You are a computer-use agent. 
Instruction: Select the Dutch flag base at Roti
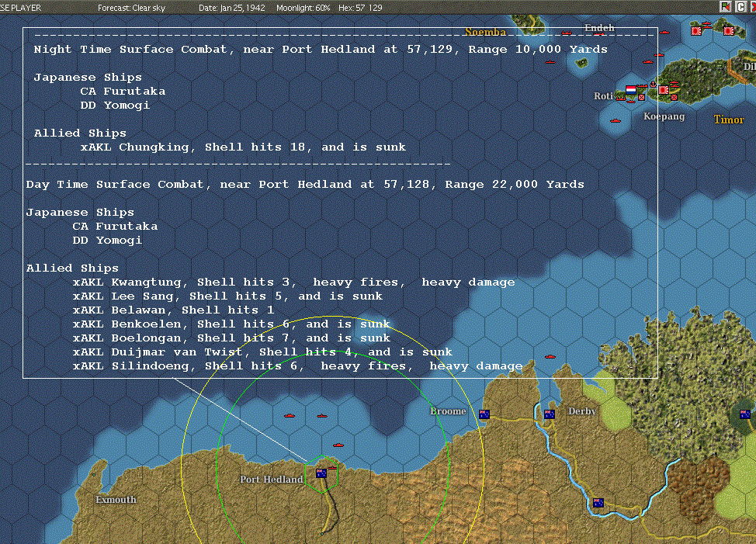631,89
